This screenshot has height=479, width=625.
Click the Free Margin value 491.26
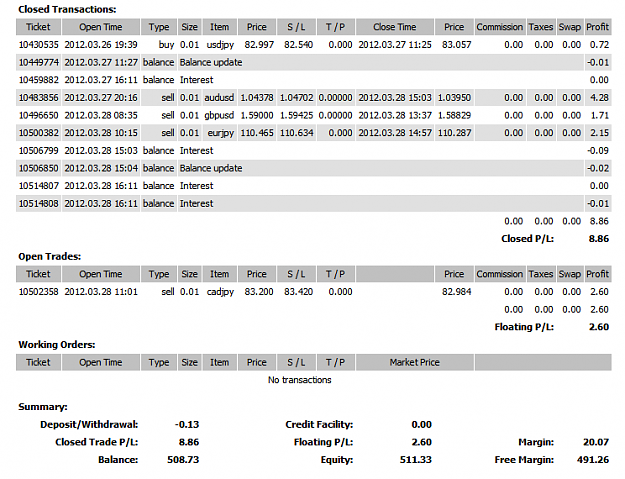point(593,459)
